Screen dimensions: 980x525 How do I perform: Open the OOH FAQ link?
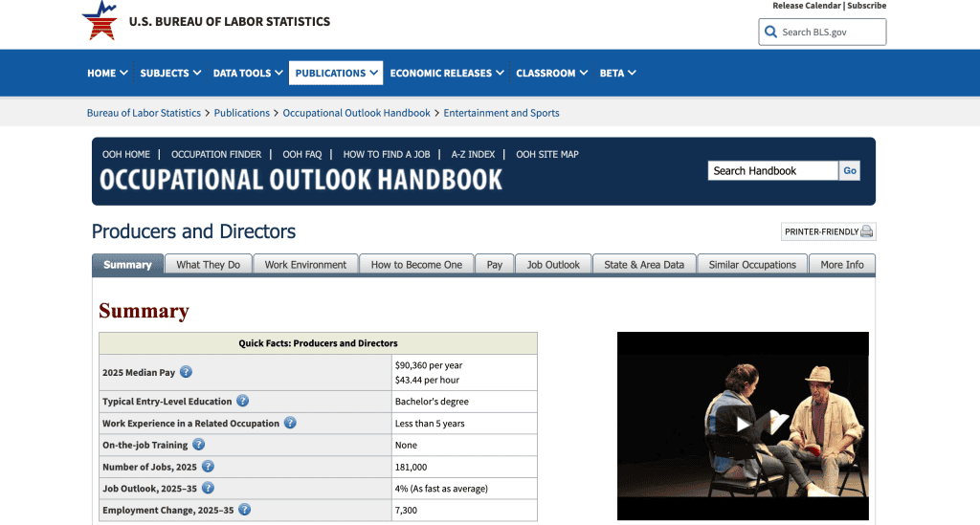tap(301, 154)
